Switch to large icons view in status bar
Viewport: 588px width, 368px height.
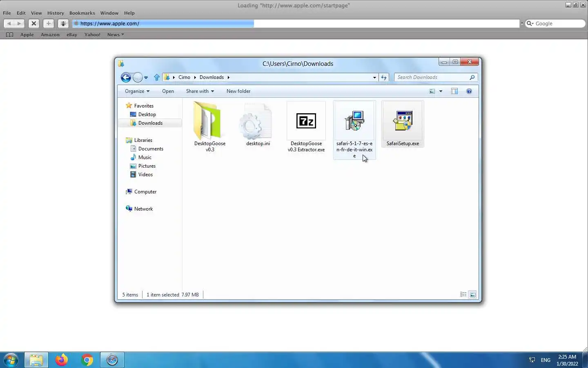472,294
